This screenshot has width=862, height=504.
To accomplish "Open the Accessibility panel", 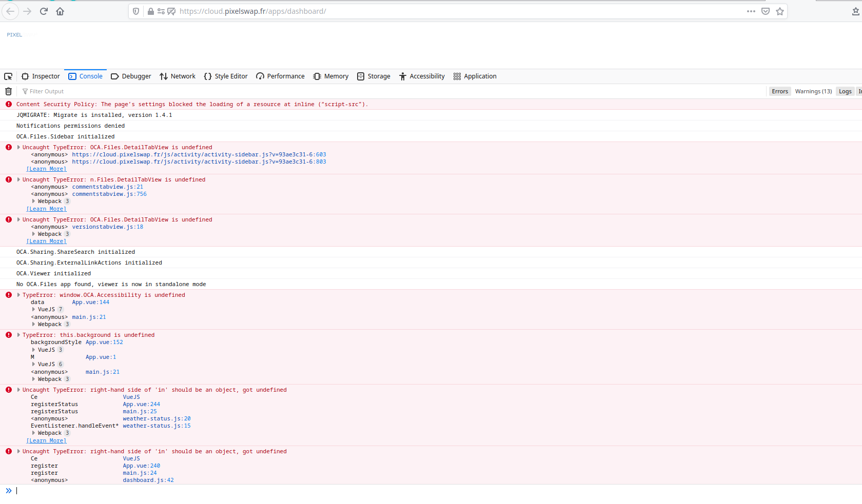I will point(422,76).
